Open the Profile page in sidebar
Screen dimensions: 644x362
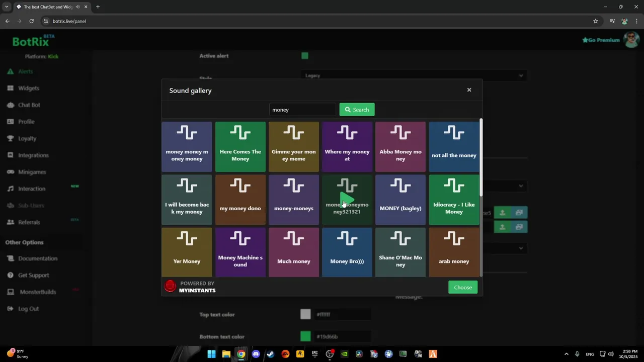point(26,122)
